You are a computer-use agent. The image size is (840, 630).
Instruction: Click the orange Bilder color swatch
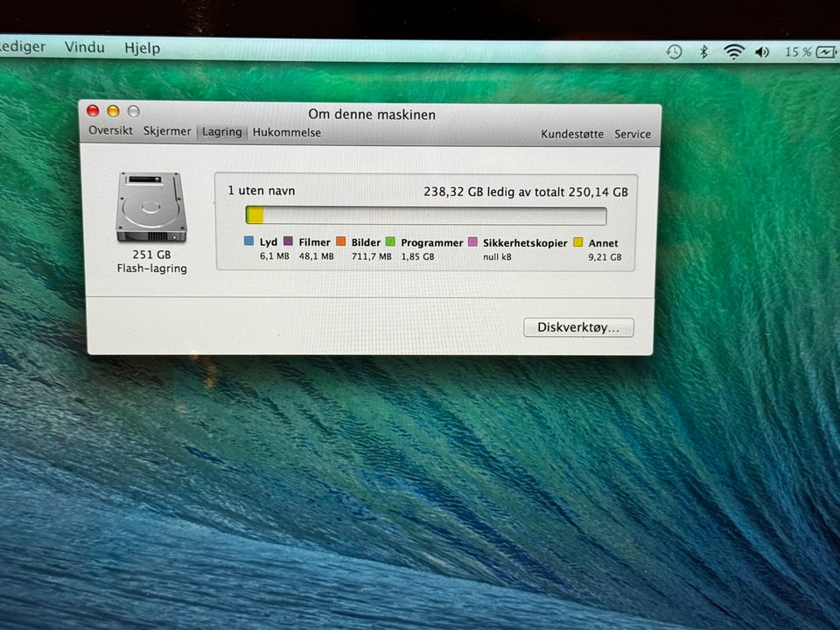click(340, 241)
